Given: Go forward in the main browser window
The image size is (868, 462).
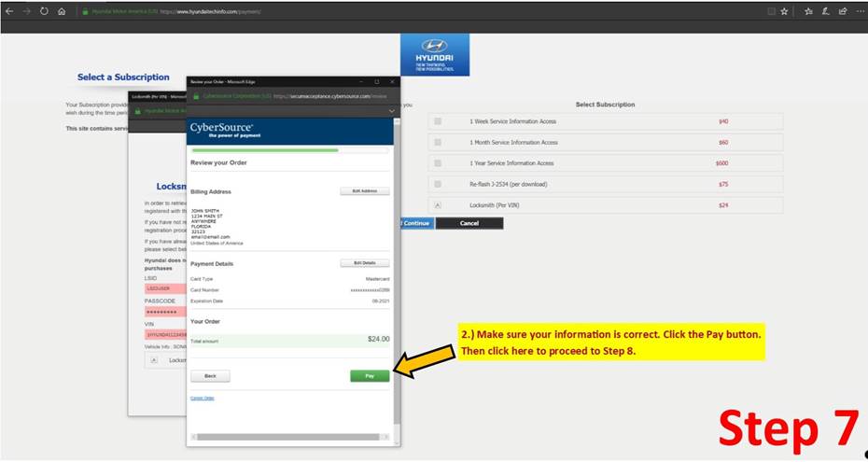Looking at the screenshot, I should 26,11.
